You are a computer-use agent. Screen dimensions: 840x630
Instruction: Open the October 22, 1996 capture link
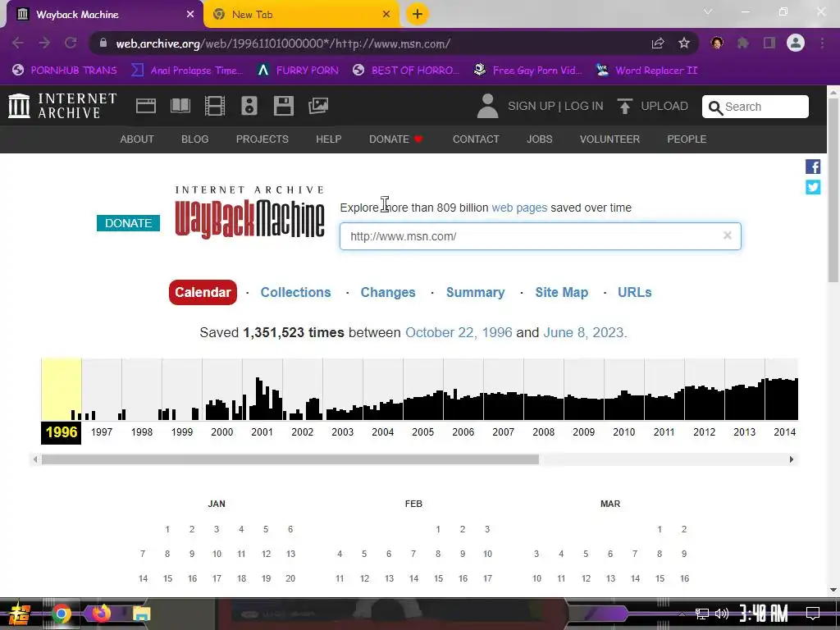click(459, 333)
